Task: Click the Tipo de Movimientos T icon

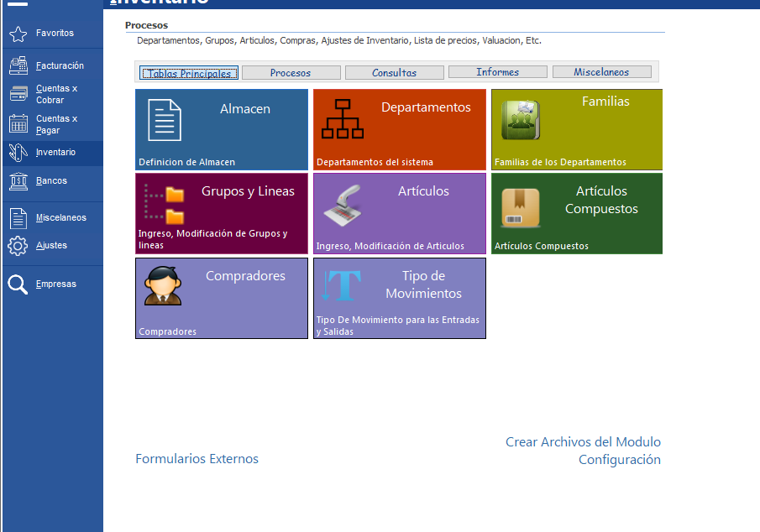Action: coord(343,287)
